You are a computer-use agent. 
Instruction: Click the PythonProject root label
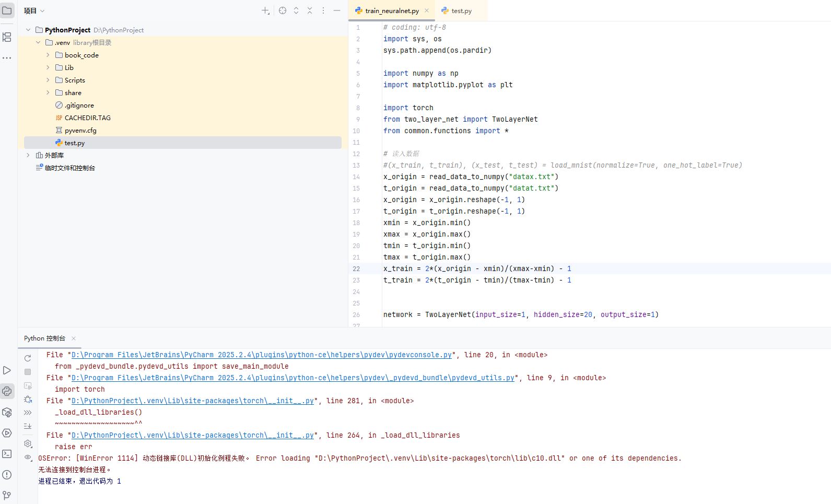tap(67, 30)
